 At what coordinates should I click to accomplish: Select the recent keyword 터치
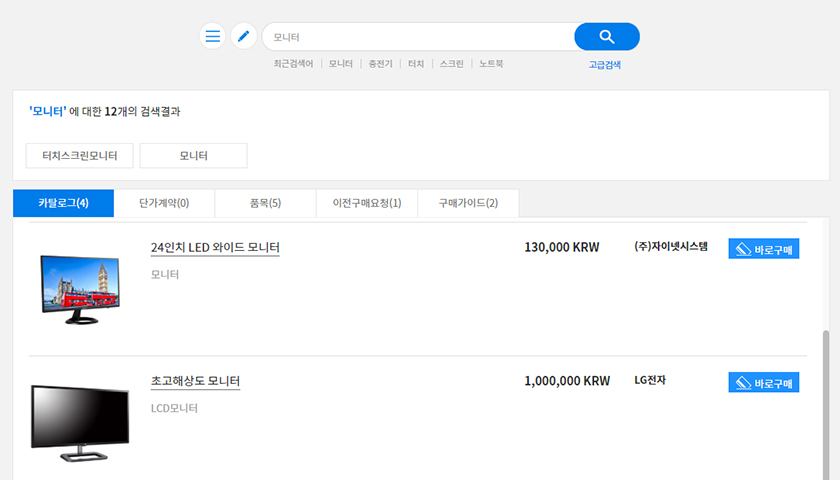(416, 64)
